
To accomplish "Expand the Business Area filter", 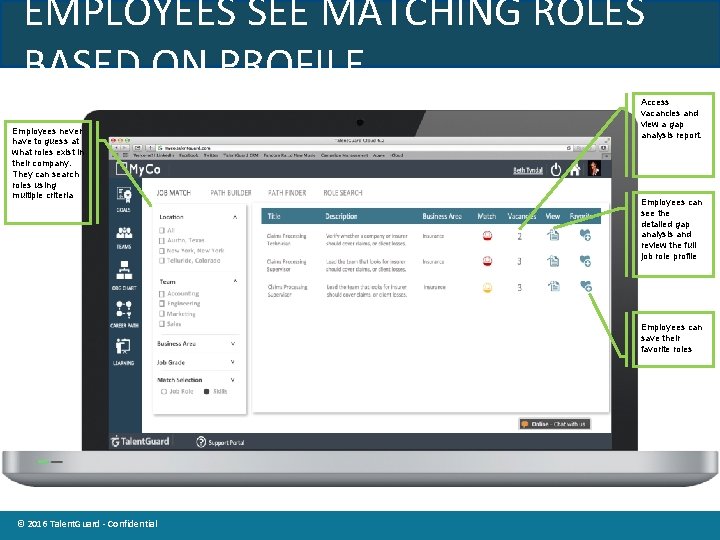I will click(x=233, y=343).
